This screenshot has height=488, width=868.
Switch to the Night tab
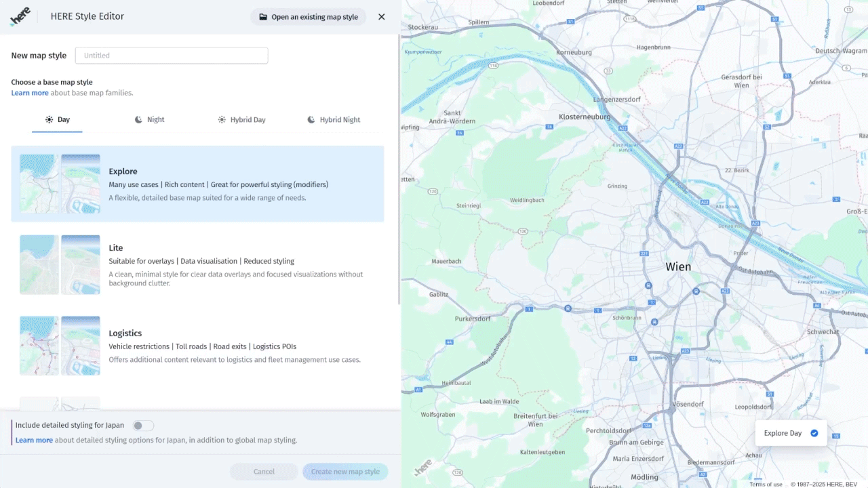click(x=149, y=120)
